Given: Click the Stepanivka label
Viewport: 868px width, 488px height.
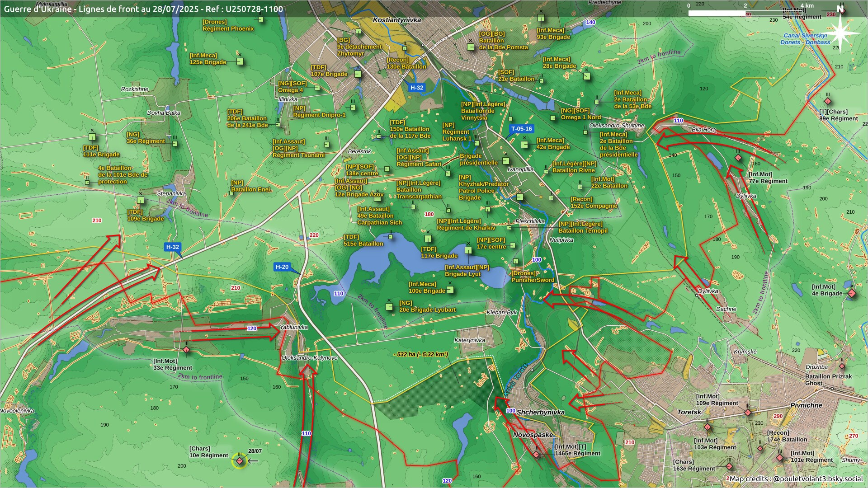Looking at the screenshot, I should click(x=171, y=193).
